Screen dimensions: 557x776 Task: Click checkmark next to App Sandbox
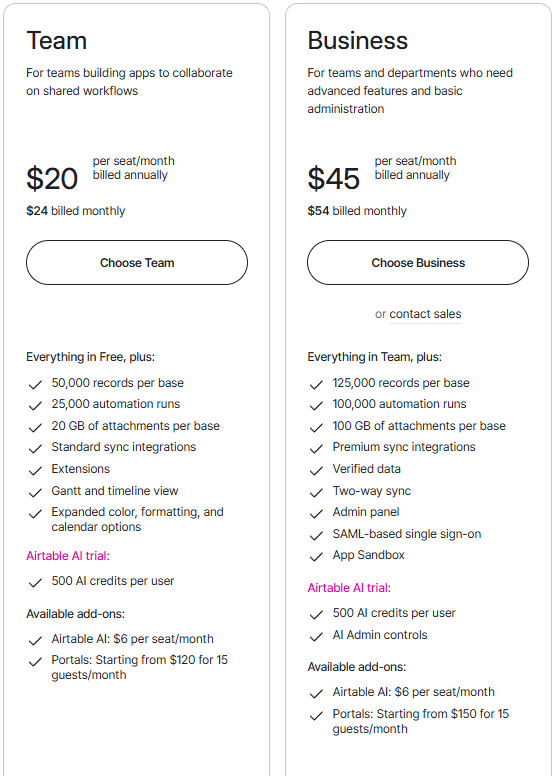[x=316, y=557]
